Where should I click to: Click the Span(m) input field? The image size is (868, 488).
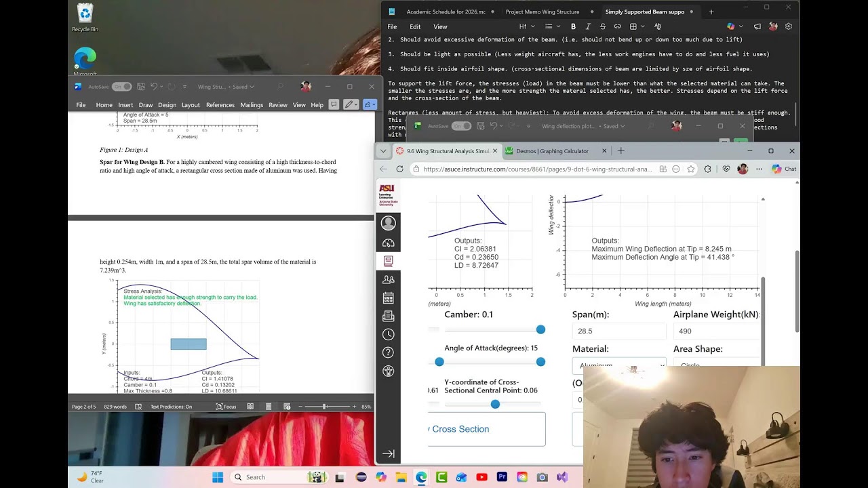click(x=619, y=331)
